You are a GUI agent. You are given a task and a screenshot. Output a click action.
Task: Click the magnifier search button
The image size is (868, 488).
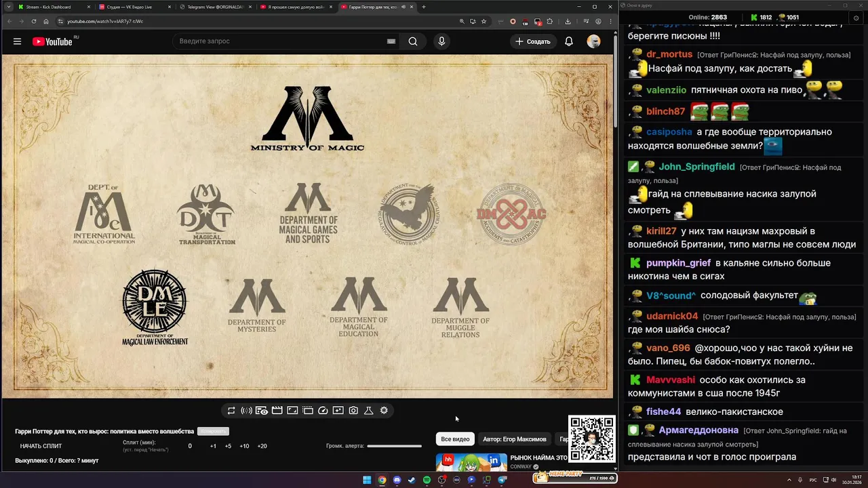click(413, 41)
